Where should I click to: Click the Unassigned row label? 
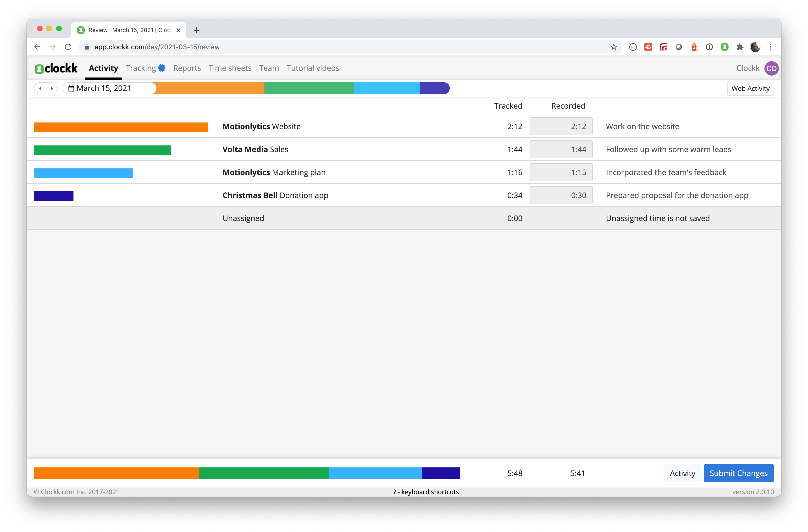click(x=243, y=218)
